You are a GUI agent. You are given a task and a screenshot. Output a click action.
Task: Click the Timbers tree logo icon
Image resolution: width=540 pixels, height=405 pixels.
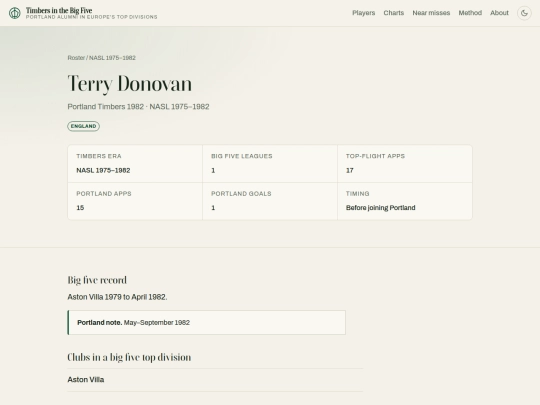click(14, 13)
